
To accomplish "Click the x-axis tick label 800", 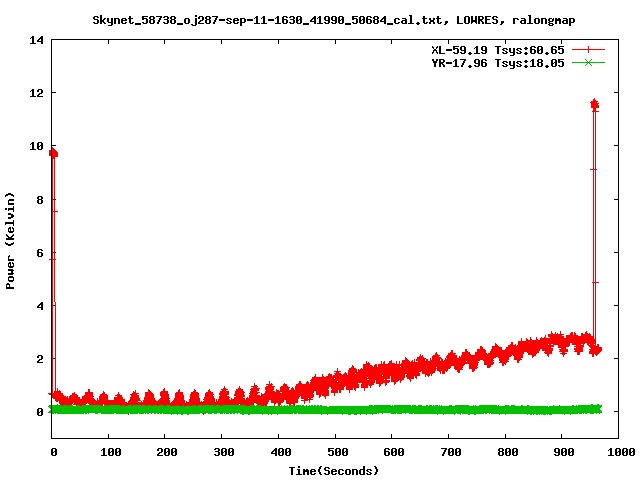I will [x=508, y=452].
